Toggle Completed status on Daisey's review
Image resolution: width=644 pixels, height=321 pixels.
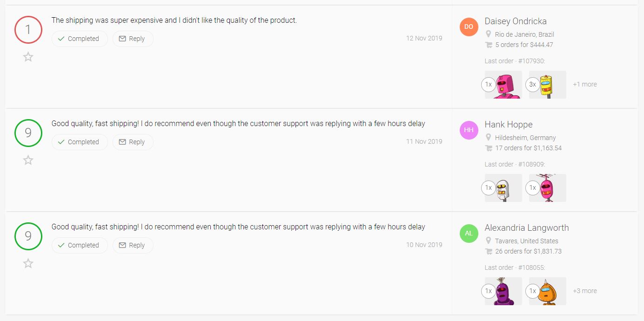tap(80, 39)
